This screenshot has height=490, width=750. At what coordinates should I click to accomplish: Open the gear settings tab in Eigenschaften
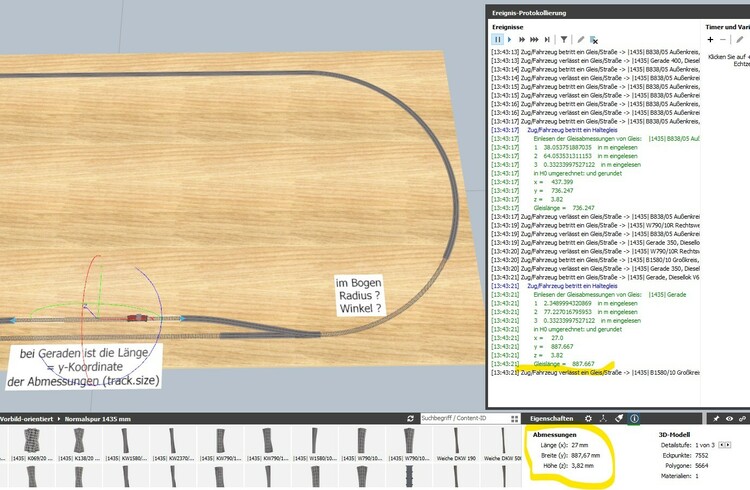pos(588,418)
